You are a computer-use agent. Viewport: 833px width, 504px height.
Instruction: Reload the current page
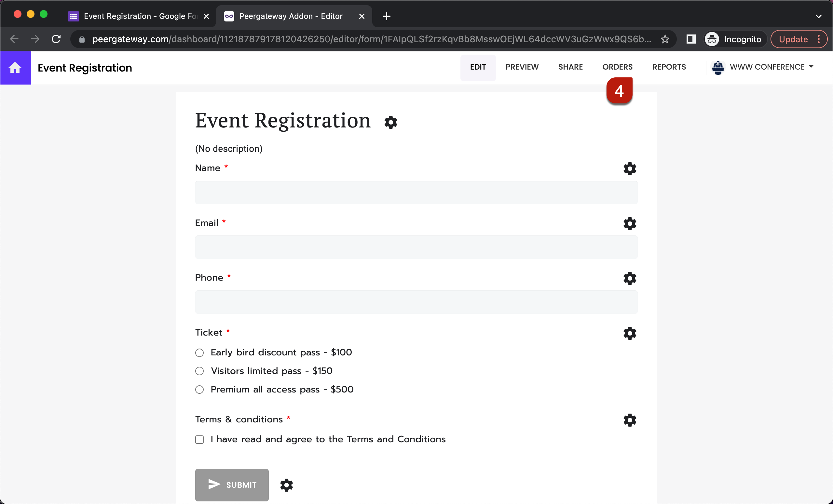(x=56, y=39)
